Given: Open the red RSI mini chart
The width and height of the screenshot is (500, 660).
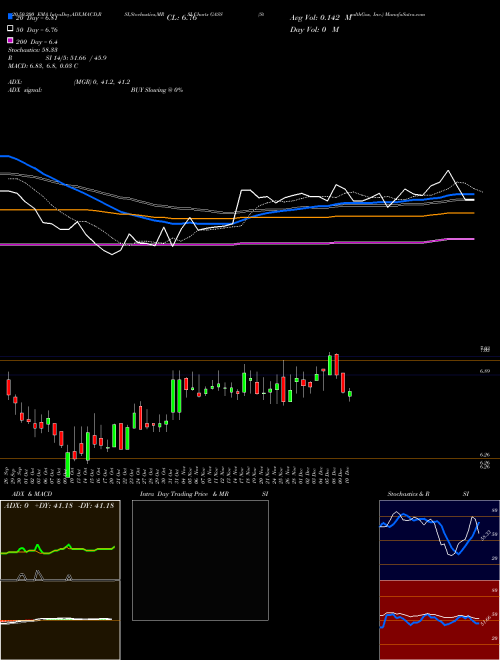Looking at the screenshot, I should click(x=439, y=620).
